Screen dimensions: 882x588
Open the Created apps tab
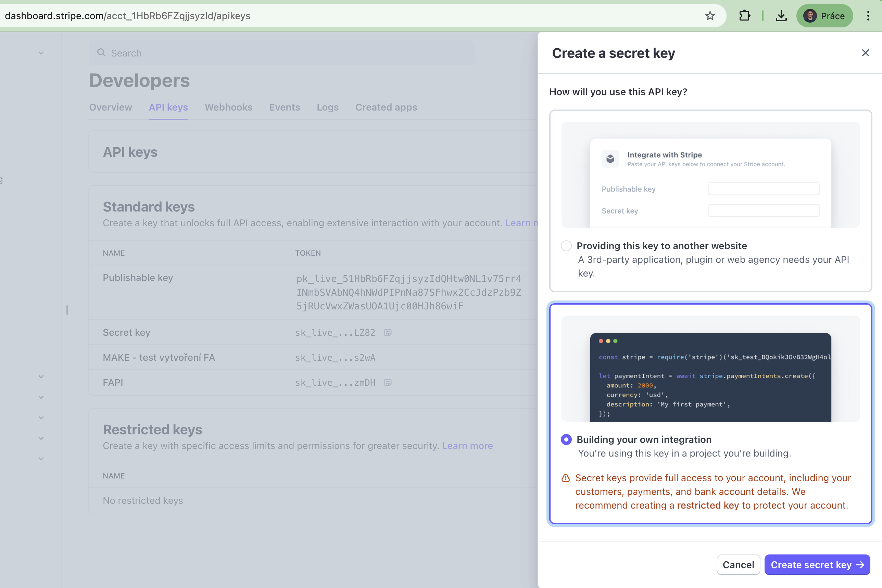coord(386,107)
